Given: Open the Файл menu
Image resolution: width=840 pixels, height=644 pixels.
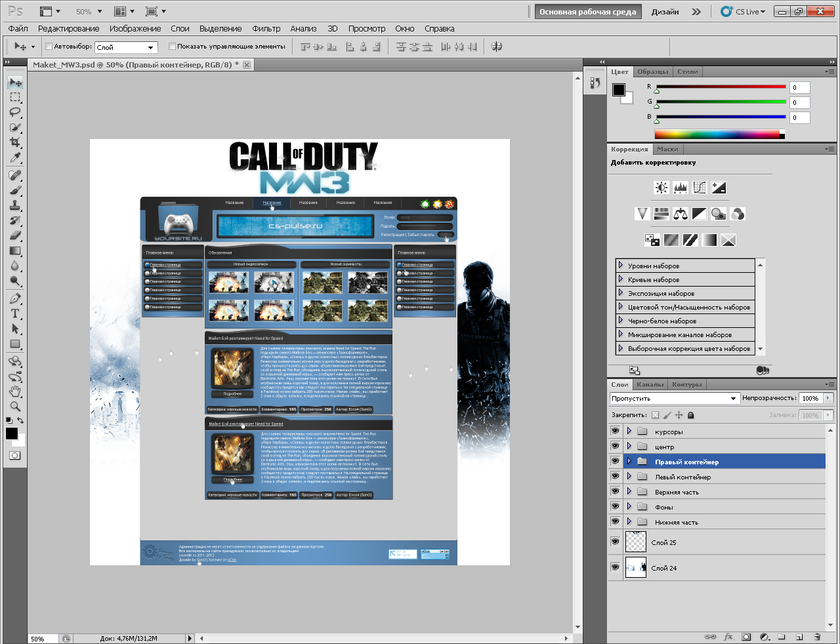Looking at the screenshot, I should point(18,29).
